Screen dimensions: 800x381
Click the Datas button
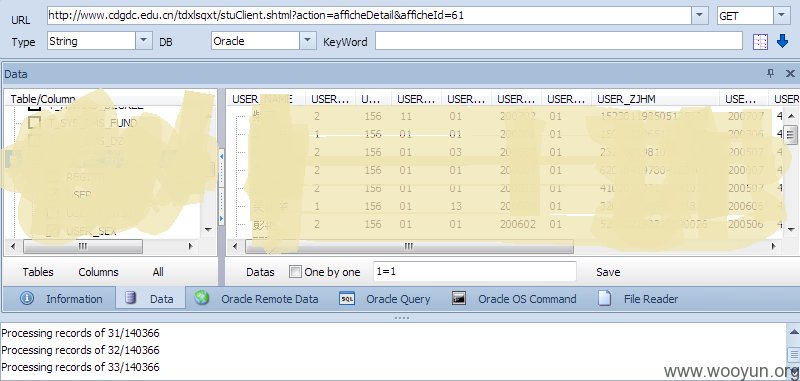260,272
